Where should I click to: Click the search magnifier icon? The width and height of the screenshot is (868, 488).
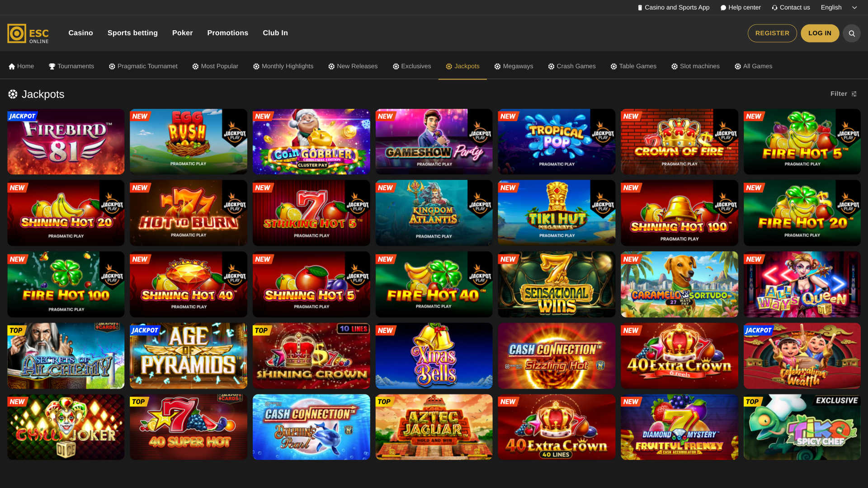coord(852,33)
